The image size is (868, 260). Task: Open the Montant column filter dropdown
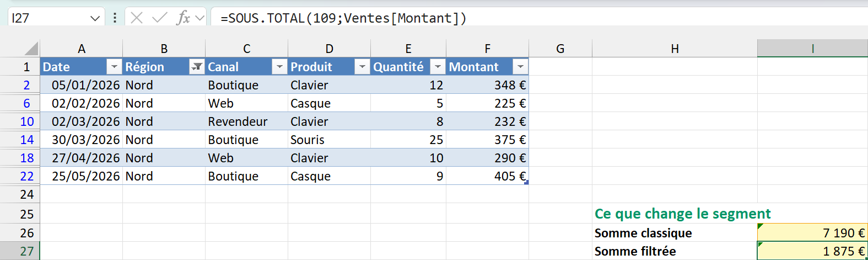(520, 67)
